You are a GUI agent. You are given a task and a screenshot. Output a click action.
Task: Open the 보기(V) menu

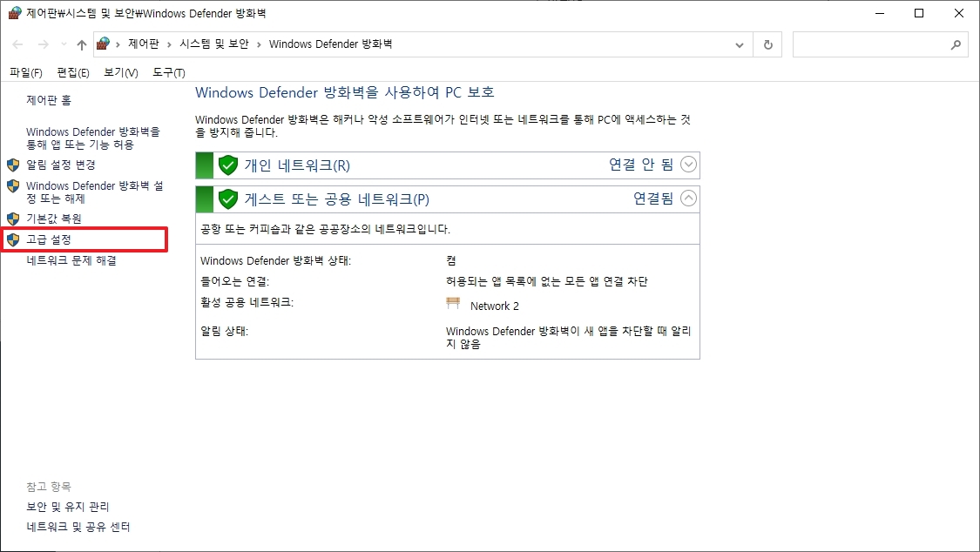coord(120,72)
